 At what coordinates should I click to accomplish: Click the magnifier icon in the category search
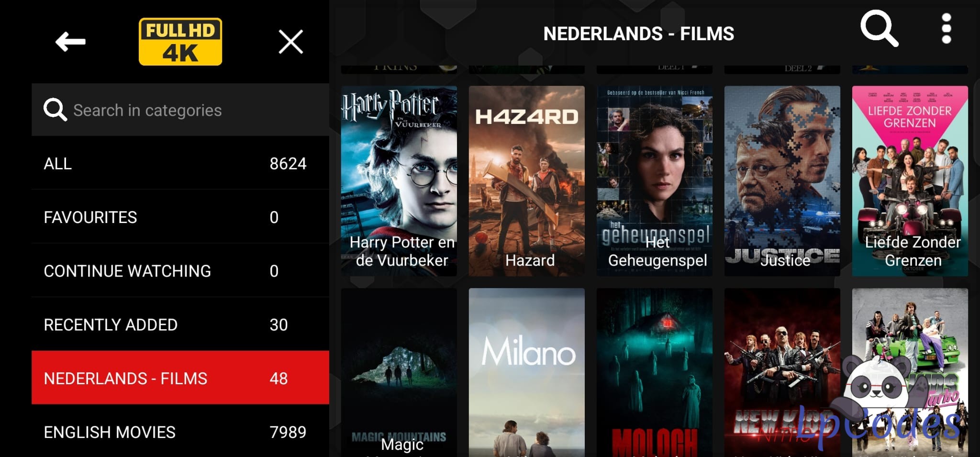[55, 110]
